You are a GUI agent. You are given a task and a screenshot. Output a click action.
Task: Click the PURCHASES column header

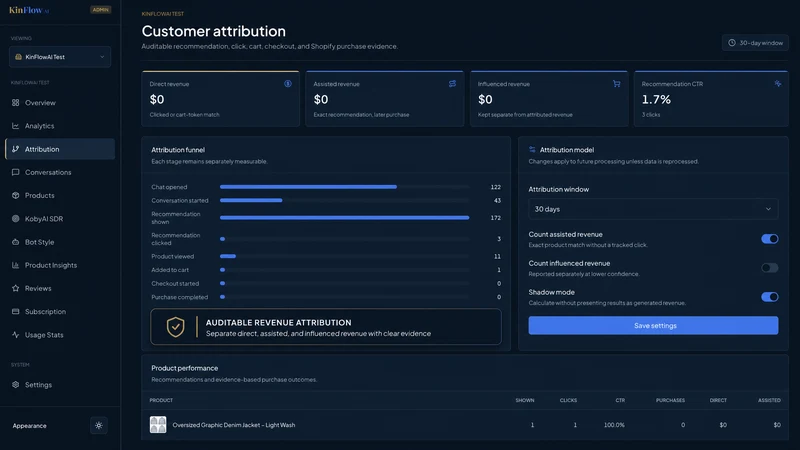tap(670, 401)
